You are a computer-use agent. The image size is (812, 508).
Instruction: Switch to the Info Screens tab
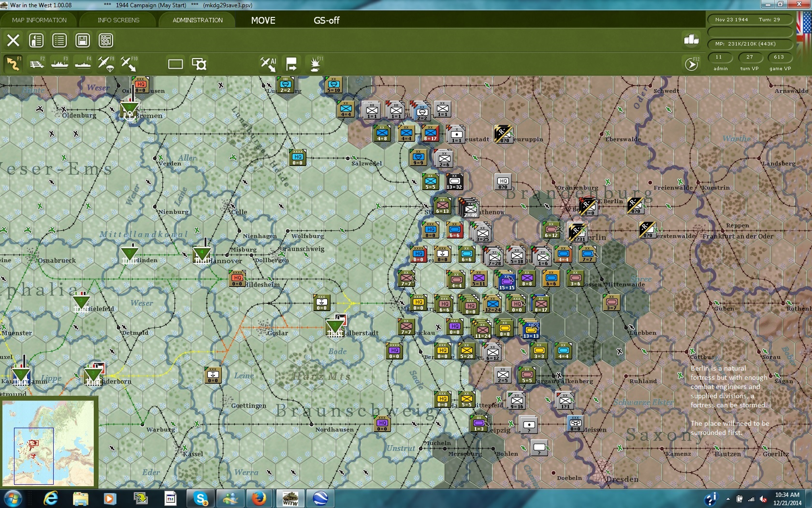point(118,20)
